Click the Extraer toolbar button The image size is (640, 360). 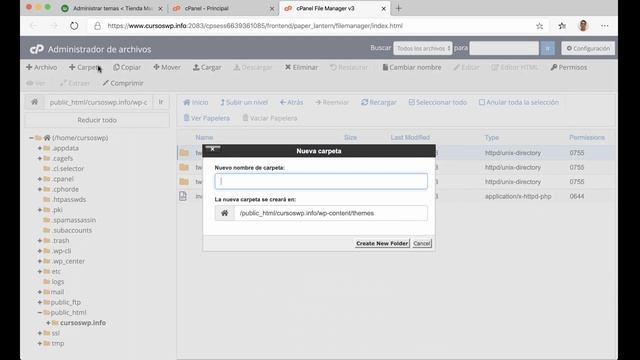75,83
